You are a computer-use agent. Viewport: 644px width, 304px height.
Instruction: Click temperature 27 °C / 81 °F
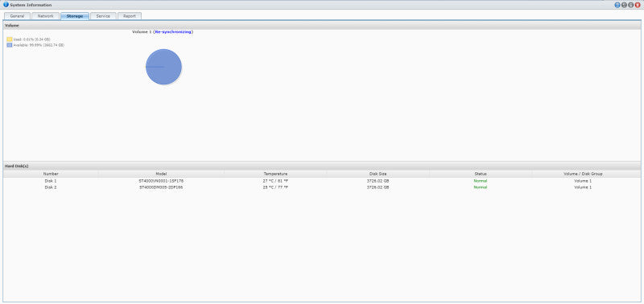[x=275, y=181]
